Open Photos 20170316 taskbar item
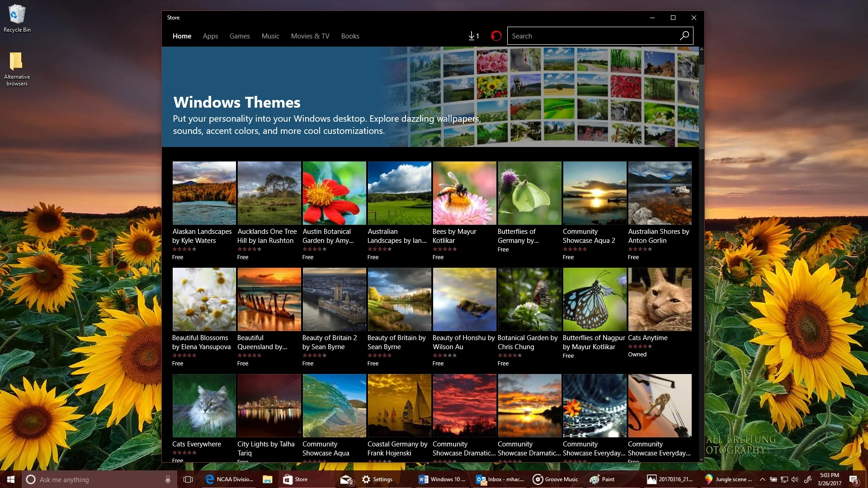Screen dimensions: 868x488 point(670,479)
